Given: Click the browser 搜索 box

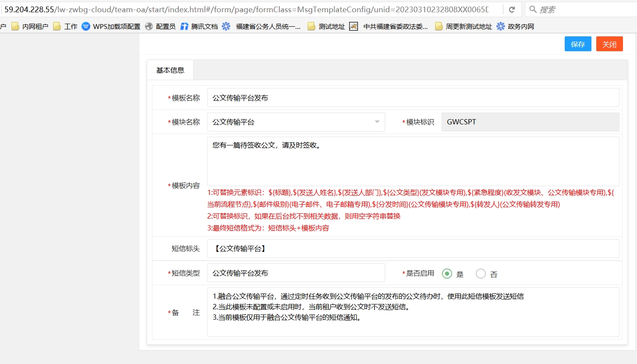Looking at the screenshot, I should click(x=580, y=9).
